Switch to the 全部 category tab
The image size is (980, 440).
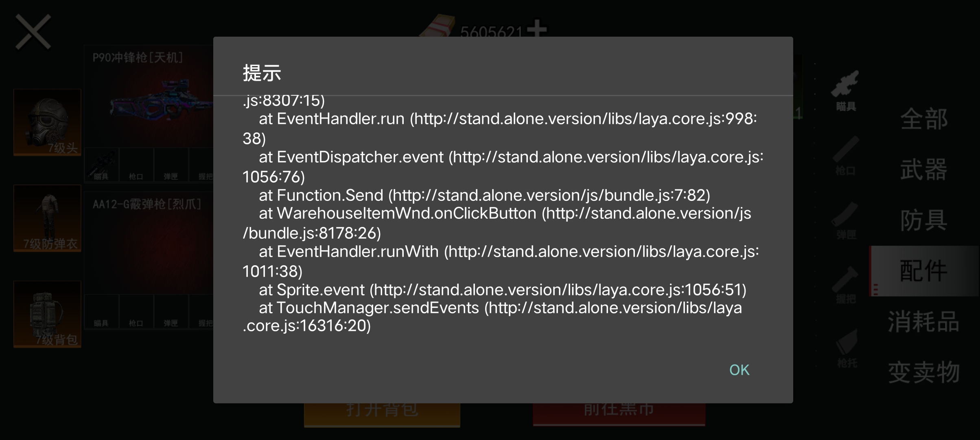924,119
